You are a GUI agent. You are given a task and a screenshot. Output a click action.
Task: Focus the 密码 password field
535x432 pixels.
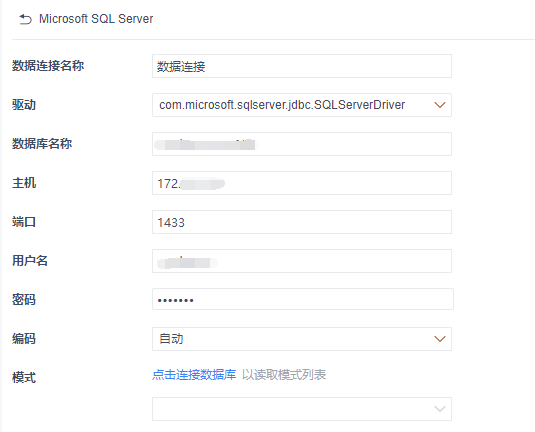tap(303, 299)
